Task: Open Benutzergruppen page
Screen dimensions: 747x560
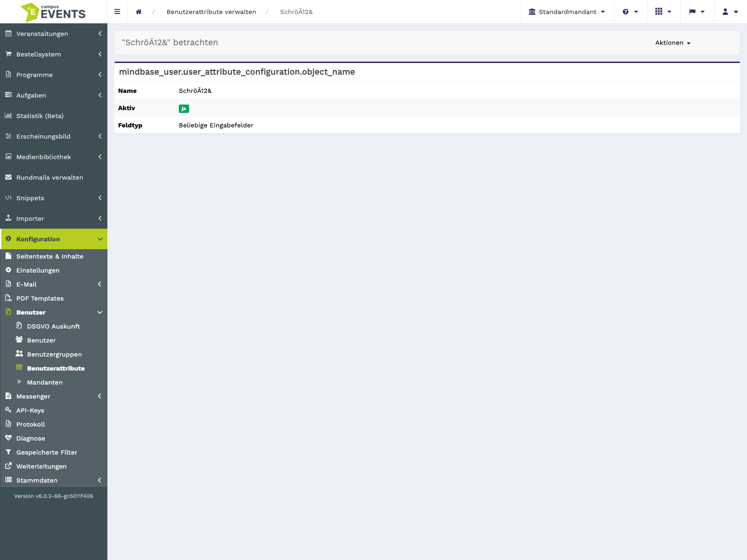Action: pyautogui.click(x=54, y=354)
